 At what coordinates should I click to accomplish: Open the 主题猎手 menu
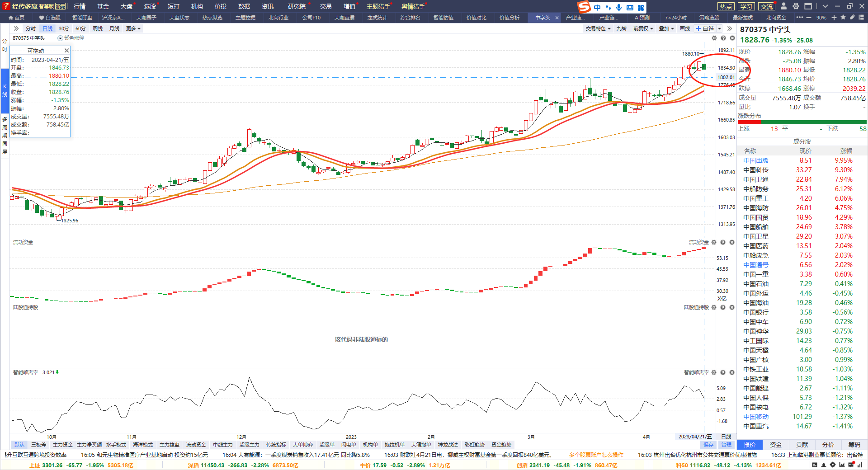(x=378, y=6)
